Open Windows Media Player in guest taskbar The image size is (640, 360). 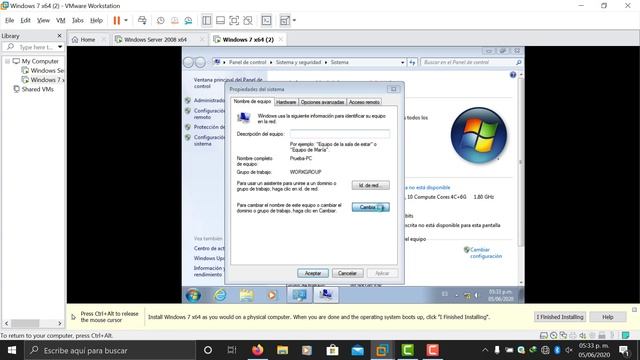pos(272,295)
